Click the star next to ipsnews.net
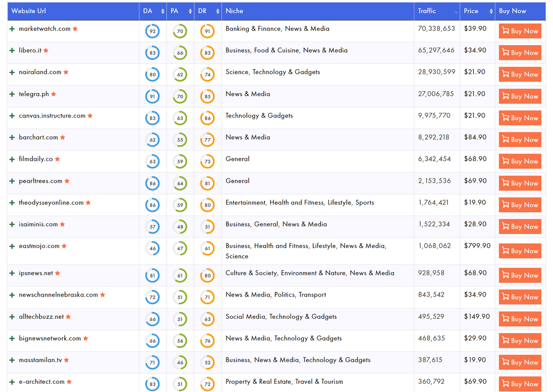553x392 pixels. click(x=58, y=273)
